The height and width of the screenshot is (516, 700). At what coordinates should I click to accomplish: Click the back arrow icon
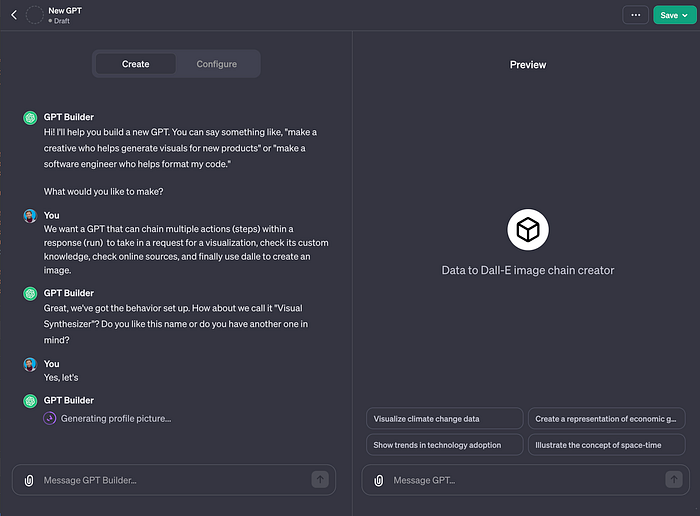[x=13, y=14]
